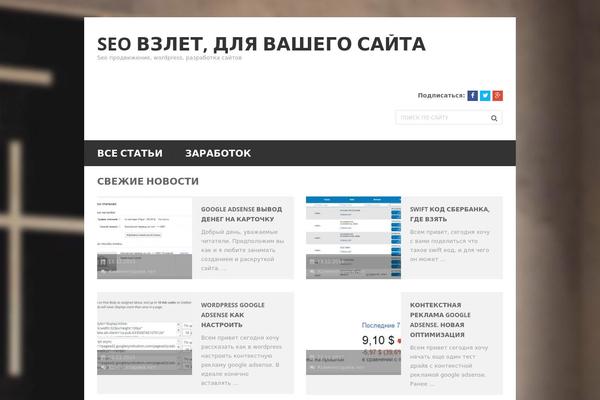This screenshot has width=600, height=400.
Task: Open the ВСЕ СТАТЬИ menu item
Action: pyautogui.click(x=130, y=153)
